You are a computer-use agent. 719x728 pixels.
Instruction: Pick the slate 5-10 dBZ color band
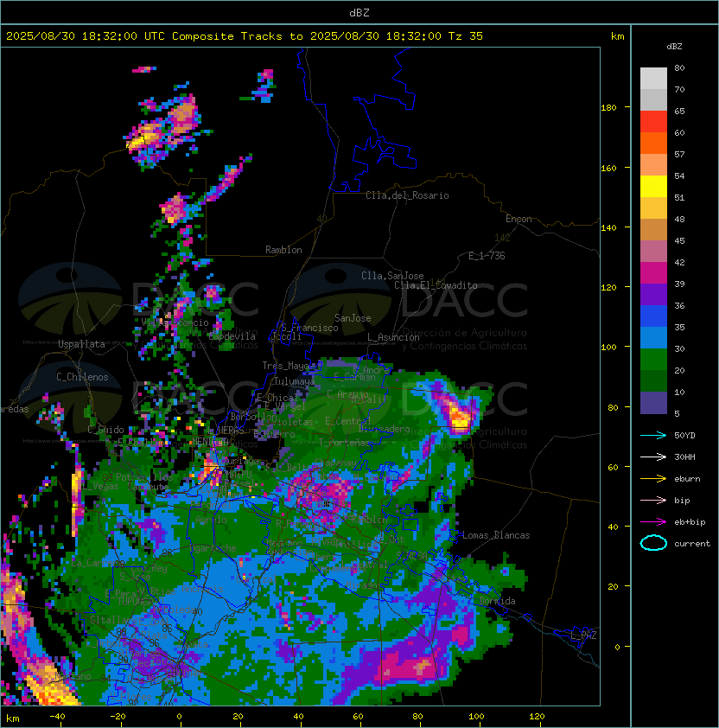point(653,403)
